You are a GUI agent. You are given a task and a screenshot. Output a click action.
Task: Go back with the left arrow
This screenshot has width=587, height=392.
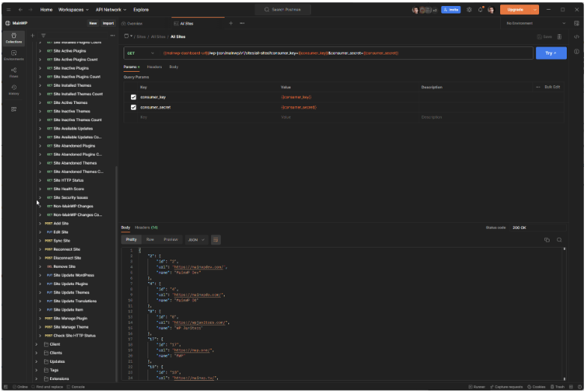[20, 10]
